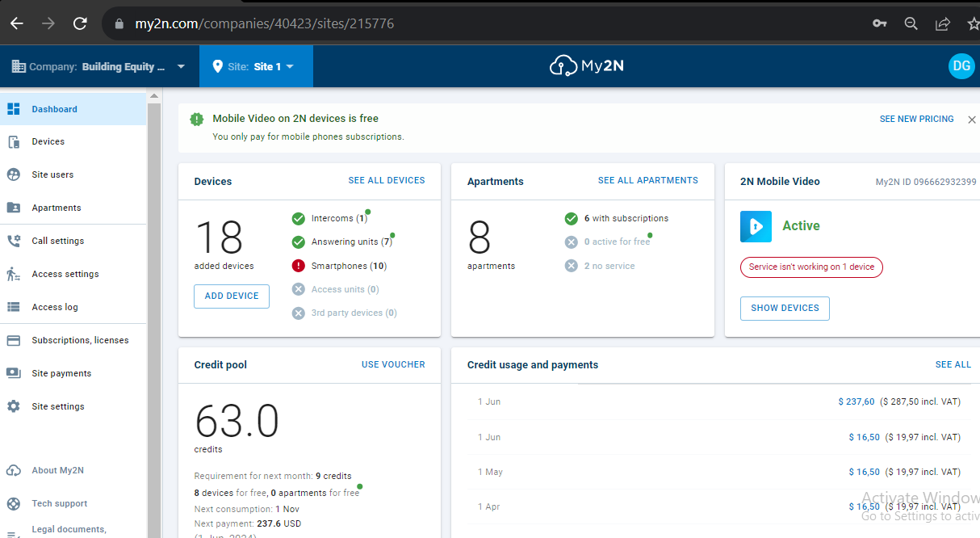Open Apartments from the sidebar
The width and height of the screenshot is (980, 538).
(x=73, y=208)
